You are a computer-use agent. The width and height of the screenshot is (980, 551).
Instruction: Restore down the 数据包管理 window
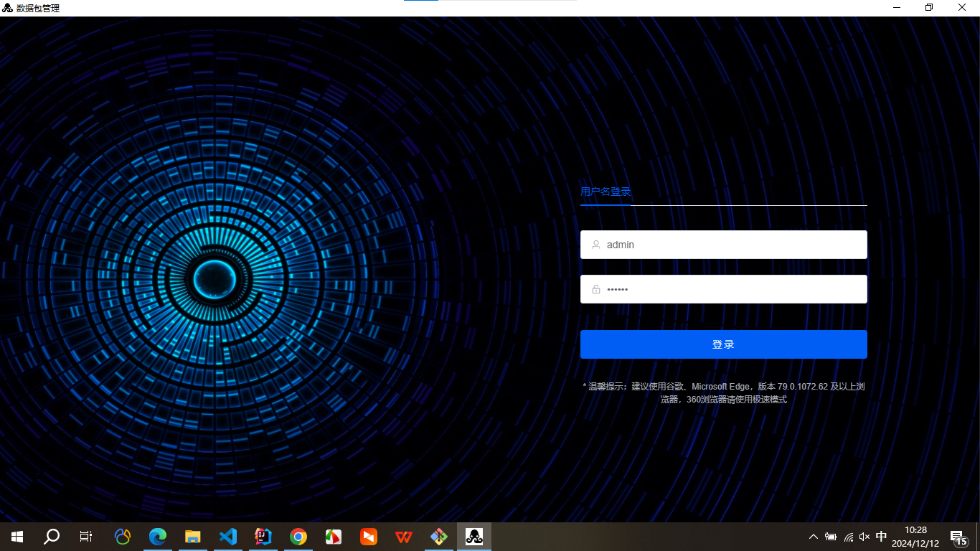coord(929,8)
